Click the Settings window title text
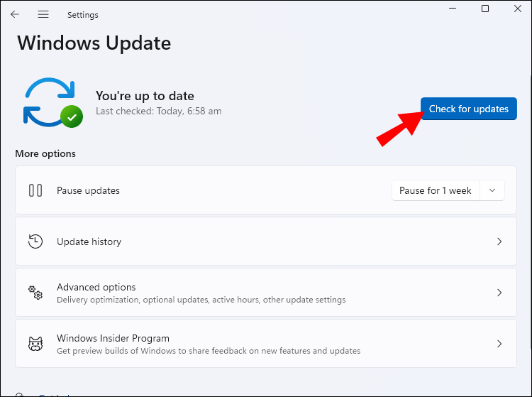 coord(83,15)
